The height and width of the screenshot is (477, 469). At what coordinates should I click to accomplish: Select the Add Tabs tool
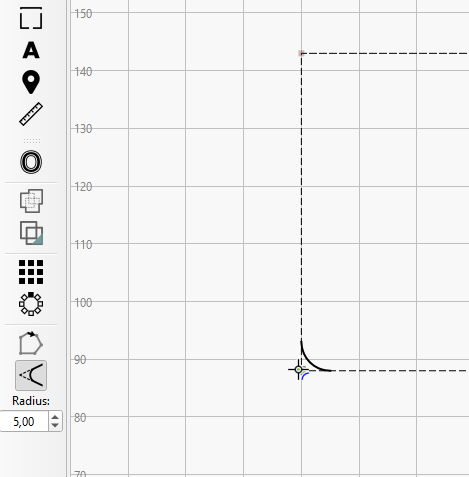[31, 18]
